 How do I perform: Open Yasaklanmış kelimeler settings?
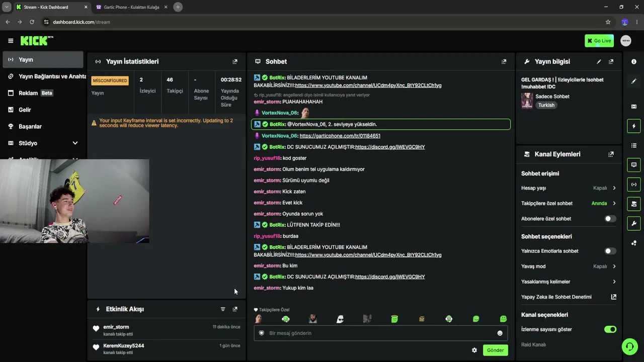(569, 282)
